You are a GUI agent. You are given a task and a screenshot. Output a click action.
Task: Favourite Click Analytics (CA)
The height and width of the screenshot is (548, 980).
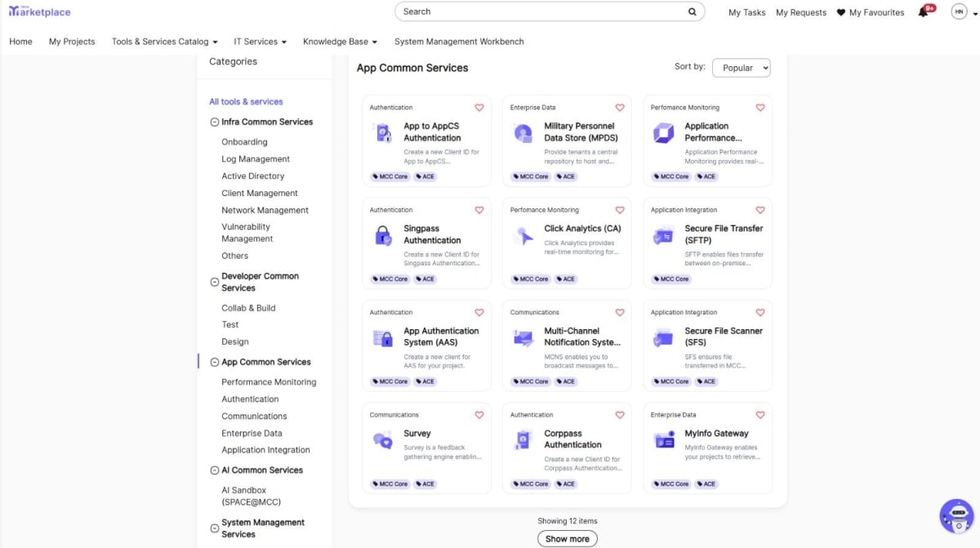620,210
